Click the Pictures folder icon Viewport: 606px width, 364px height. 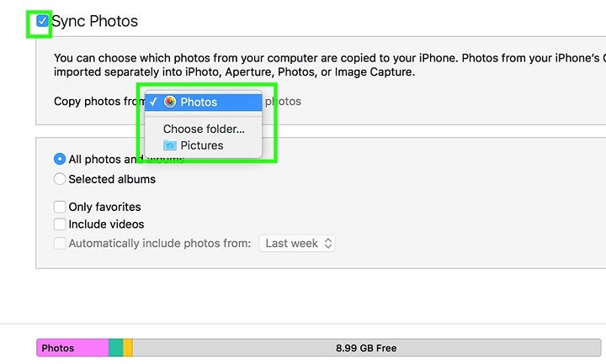pyautogui.click(x=170, y=145)
